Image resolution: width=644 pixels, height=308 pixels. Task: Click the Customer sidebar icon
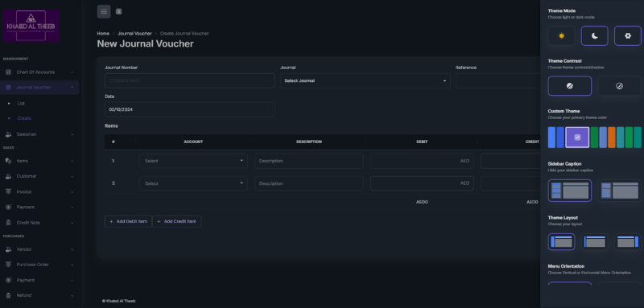pos(8,176)
